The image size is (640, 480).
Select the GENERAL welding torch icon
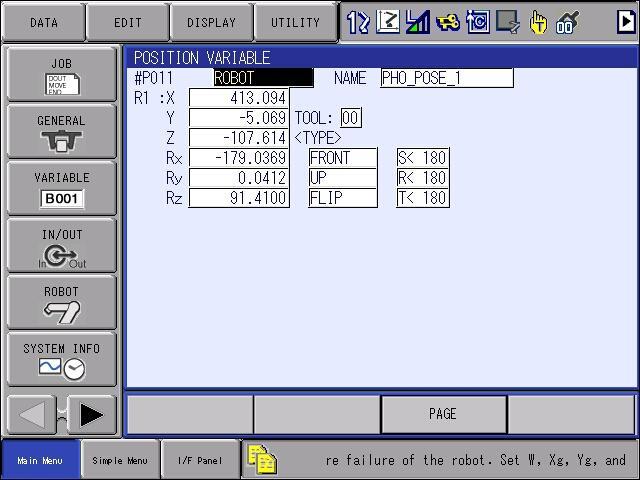[x=62, y=131]
